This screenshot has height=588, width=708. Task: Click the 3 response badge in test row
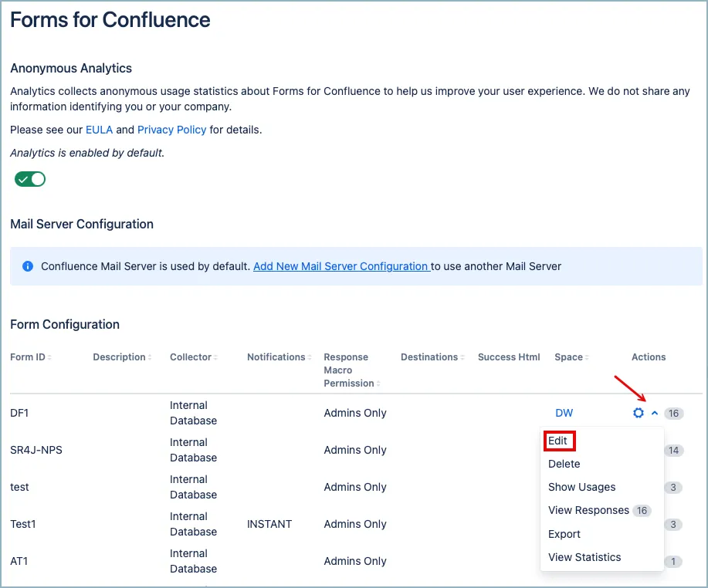click(x=673, y=488)
